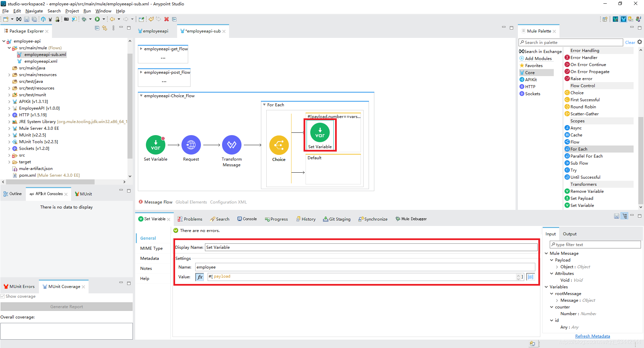
Task: Click the Save All toolbar icon
Action: 34,19
